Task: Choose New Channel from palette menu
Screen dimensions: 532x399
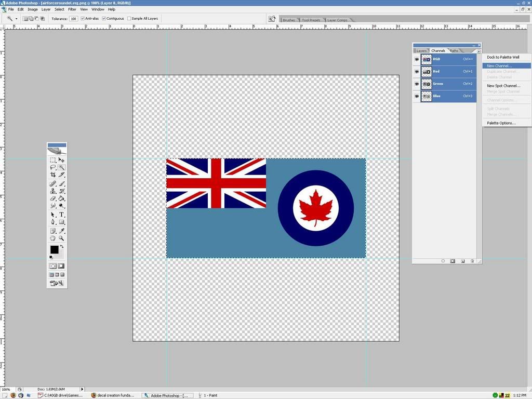Action: coord(507,66)
